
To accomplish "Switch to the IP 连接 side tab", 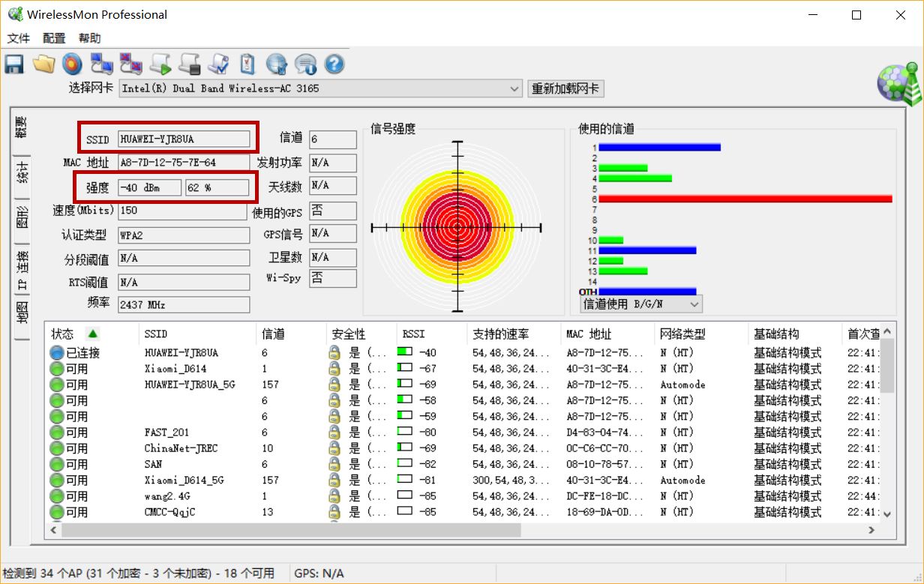I will pyautogui.click(x=22, y=271).
